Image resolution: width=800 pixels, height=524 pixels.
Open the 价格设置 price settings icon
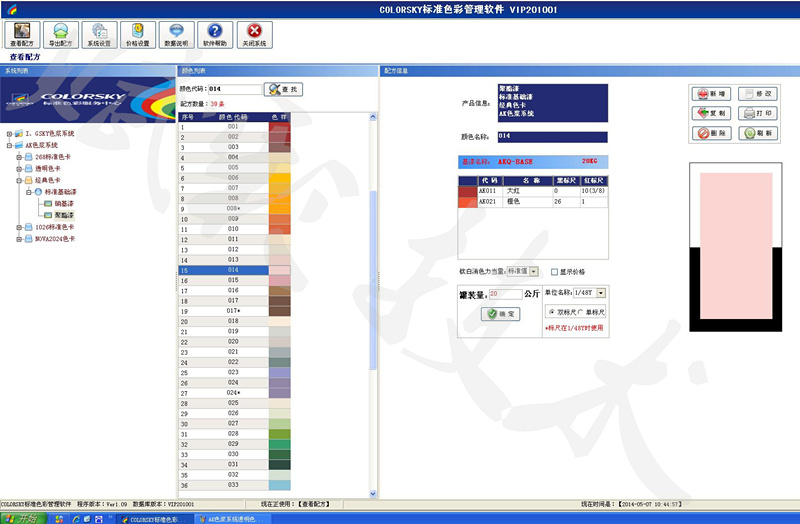(x=138, y=34)
